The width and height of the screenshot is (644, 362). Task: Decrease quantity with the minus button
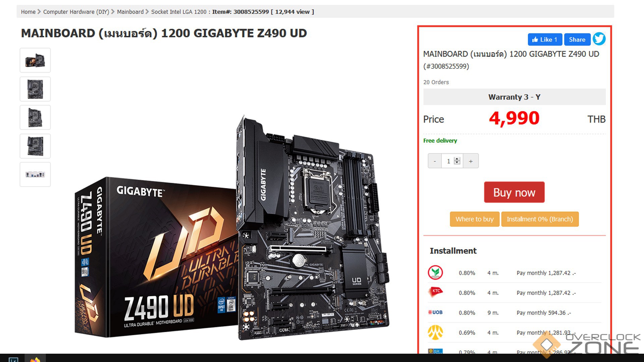pyautogui.click(x=435, y=161)
